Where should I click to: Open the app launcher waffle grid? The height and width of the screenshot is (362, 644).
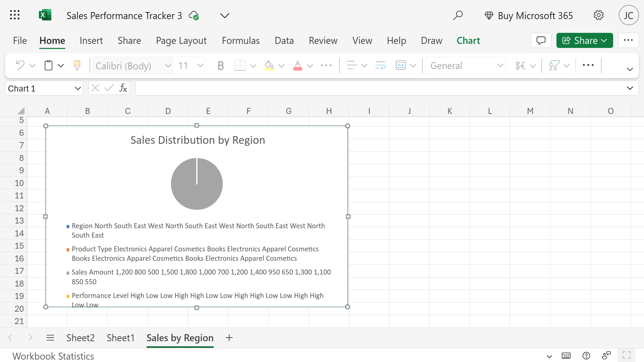click(x=15, y=15)
